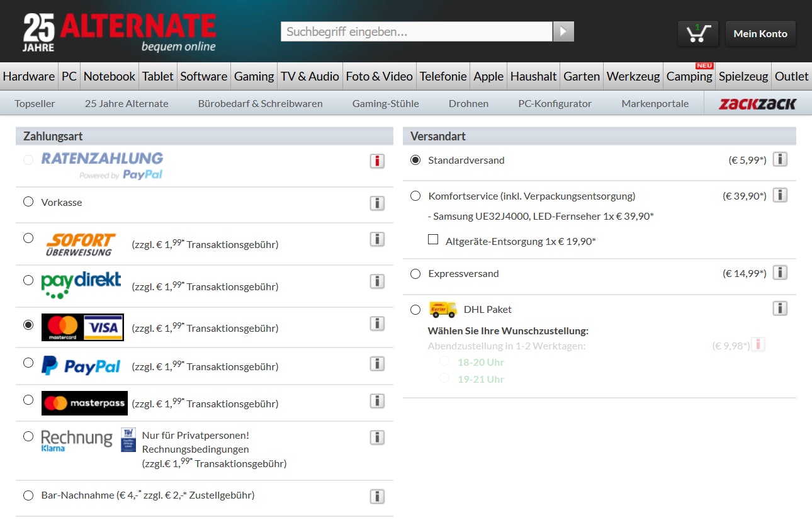Click the Alternate 25 Jahre logo
Image resolution: width=812 pixels, height=520 pixels.
(120, 32)
